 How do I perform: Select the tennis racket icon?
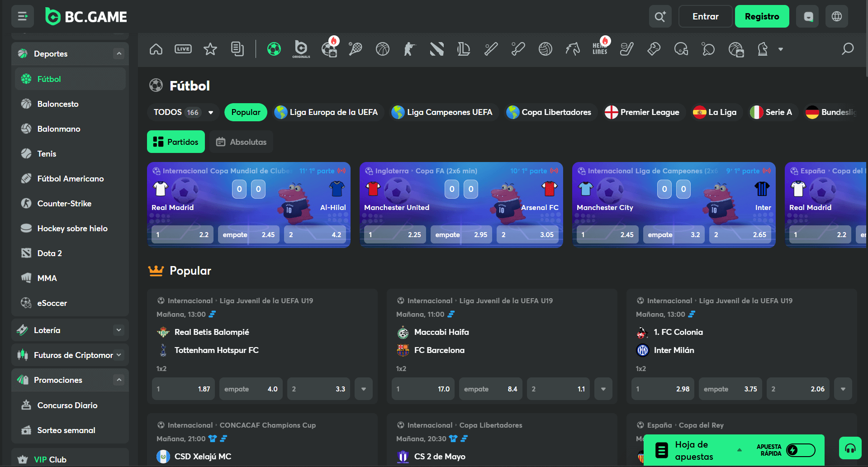(356, 49)
